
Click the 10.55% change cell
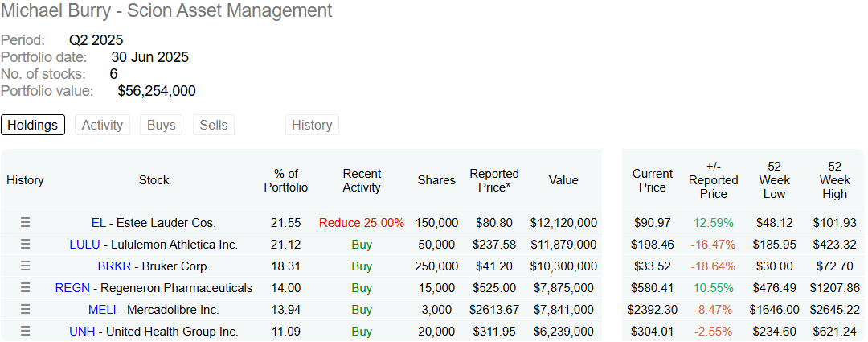pos(714,288)
